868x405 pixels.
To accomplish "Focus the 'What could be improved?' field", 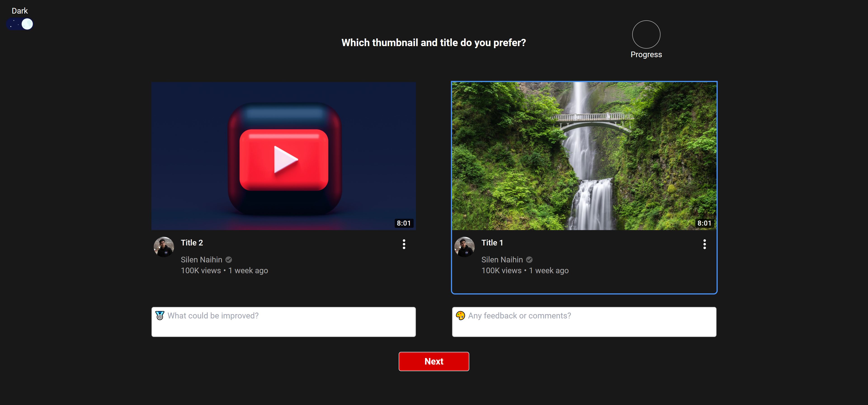I will tap(283, 322).
